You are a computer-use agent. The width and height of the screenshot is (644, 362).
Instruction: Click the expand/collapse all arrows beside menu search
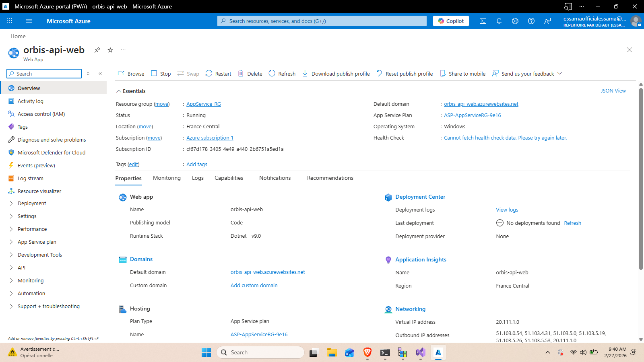88,74
